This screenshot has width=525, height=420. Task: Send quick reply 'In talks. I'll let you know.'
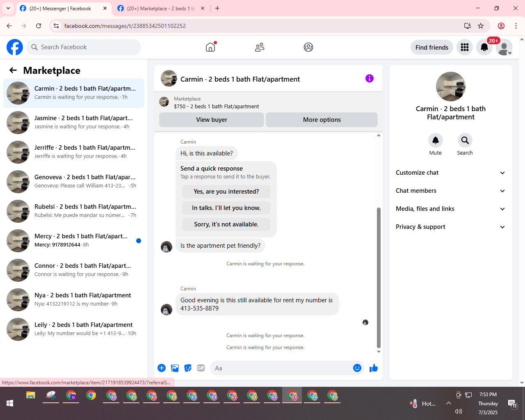pyautogui.click(x=226, y=208)
